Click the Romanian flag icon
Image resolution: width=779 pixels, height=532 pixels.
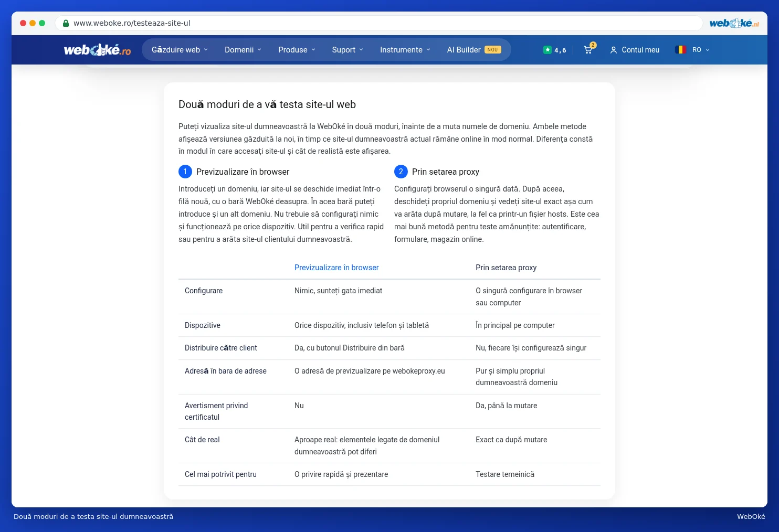681,50
